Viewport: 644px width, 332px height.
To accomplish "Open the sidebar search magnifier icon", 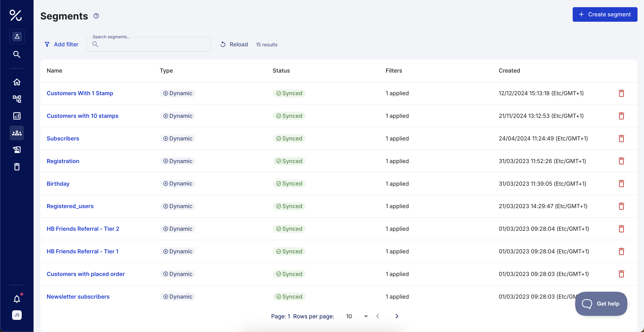I will (17, 54).
